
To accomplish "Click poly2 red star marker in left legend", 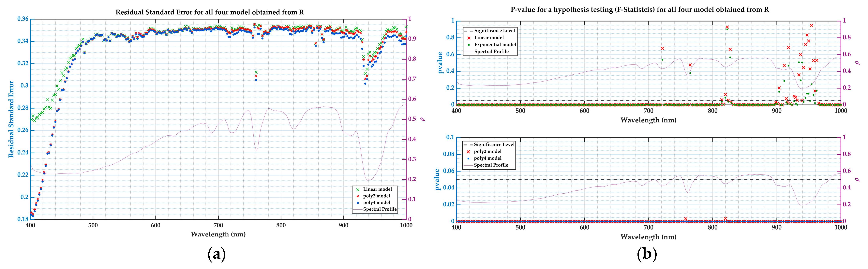I will coord(358,196).
